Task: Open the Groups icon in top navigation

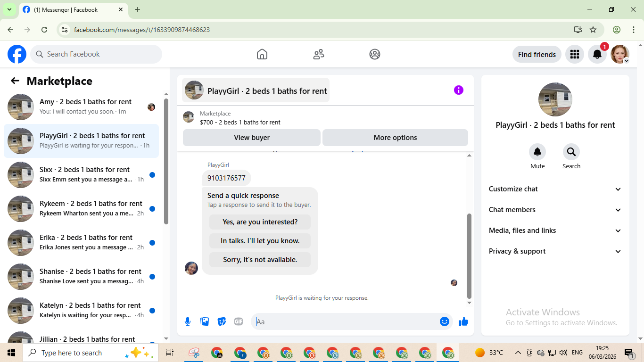Action: pos(375,54)
